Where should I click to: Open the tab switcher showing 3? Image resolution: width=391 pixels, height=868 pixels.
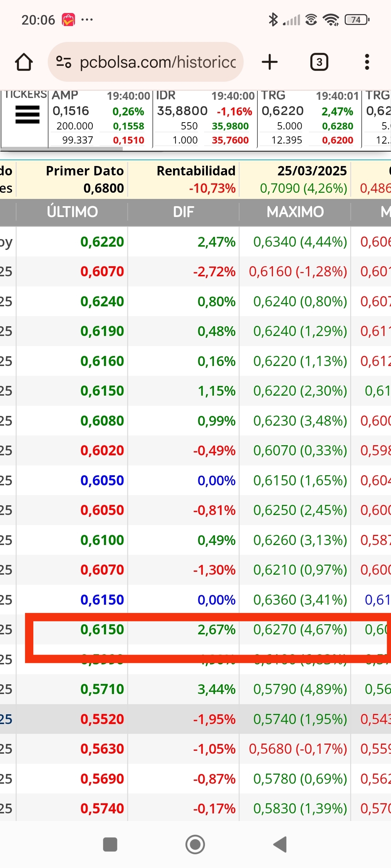pyautogui.click(x=319, y=62)
